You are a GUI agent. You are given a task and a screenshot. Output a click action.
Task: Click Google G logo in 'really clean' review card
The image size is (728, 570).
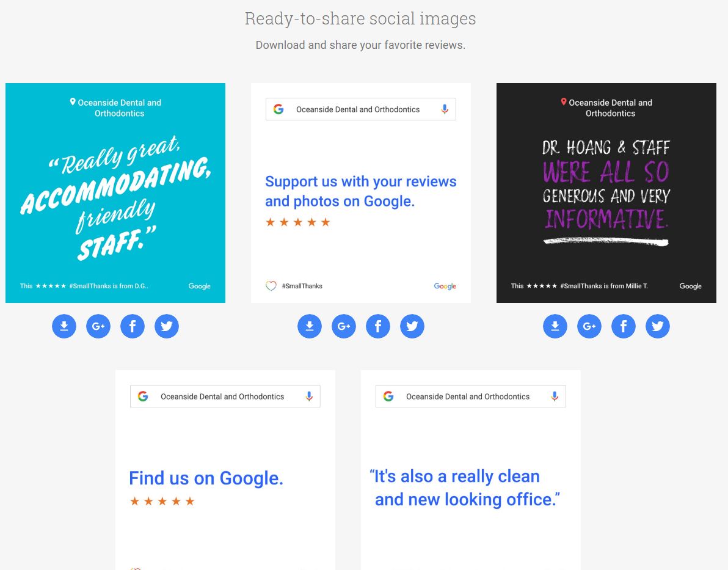point(388,396)
